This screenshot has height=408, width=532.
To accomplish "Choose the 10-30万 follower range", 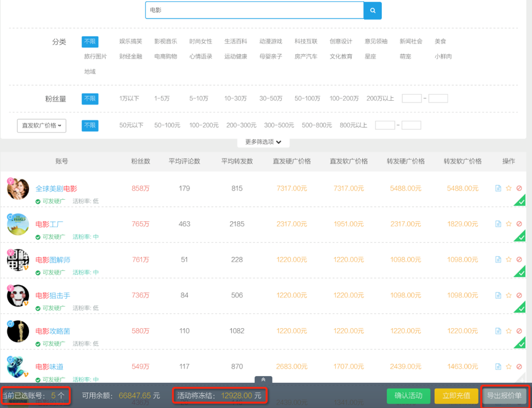I will tap(236, 98).
